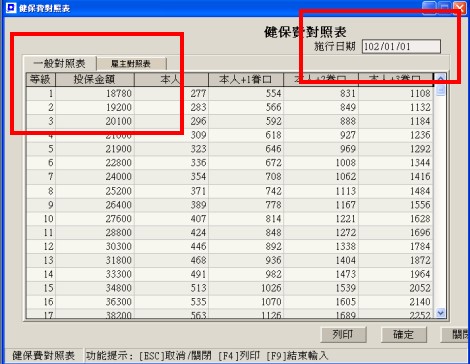Select cell with amount 21900
The width and height of the screenshot is (470, 364).
(x=95, y=149)
